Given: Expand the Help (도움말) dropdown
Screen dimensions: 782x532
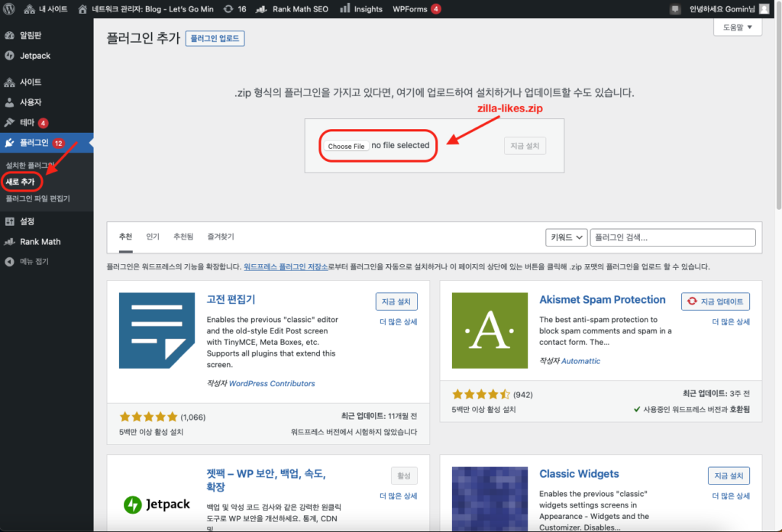Looking at the screenshot, I should point(738,27).
